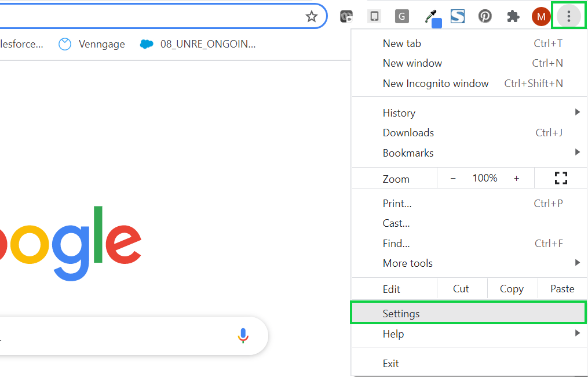Open the Salesforce bookmark on the left
Image resolution: width=588 pixels, height=377 pixels.
pyautogui.click(x=22, y=44)
